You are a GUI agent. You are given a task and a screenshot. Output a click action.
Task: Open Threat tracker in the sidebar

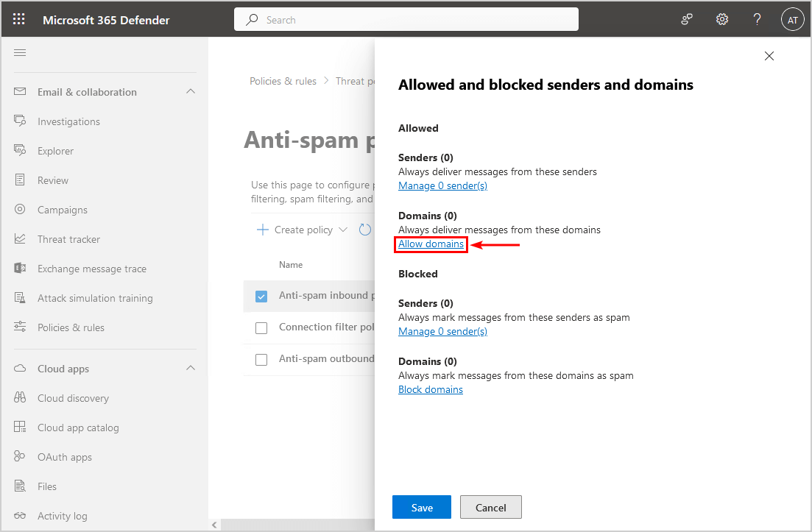pyautogui.click(x=68, y=239)
